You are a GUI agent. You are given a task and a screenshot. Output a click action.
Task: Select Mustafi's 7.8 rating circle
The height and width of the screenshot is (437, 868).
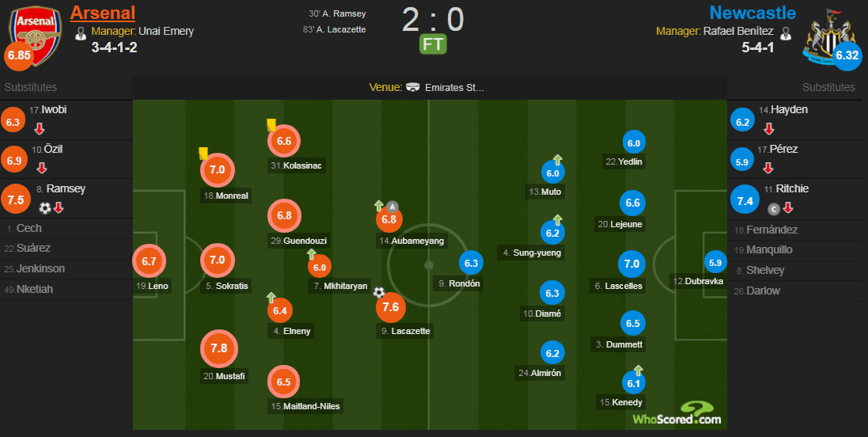[218, 349]
